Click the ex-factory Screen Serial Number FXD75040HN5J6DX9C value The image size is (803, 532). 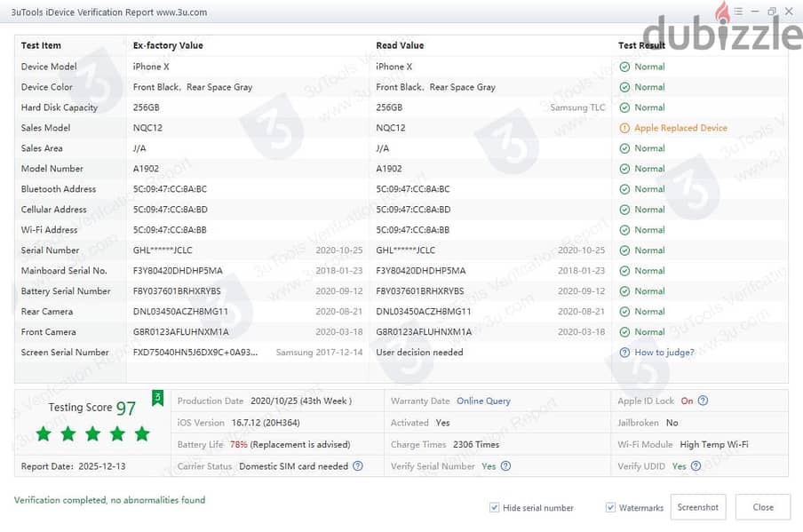pos(195,353)
